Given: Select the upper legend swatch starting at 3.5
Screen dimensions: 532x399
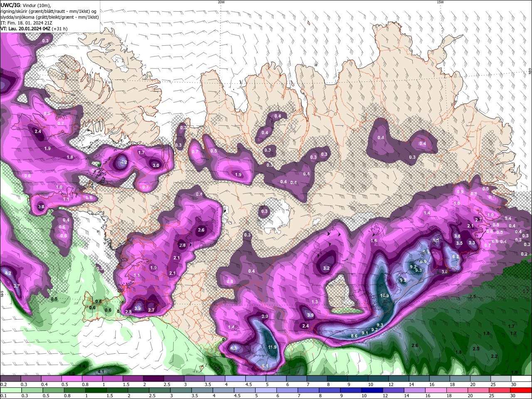Looking at the screenshot, I should click(214, 379).
